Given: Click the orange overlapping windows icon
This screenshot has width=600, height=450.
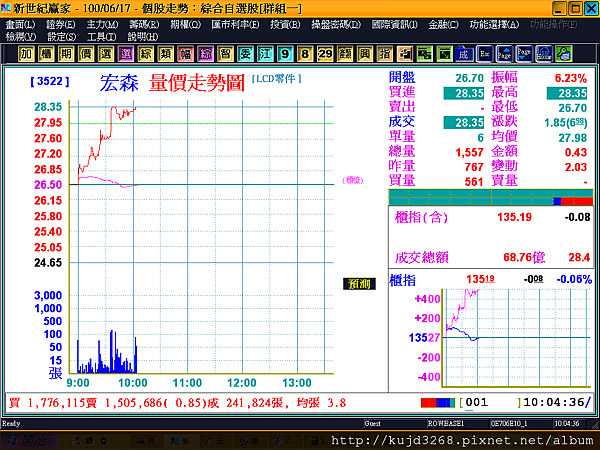Looking at the screenshot, I should pos(404,54).
